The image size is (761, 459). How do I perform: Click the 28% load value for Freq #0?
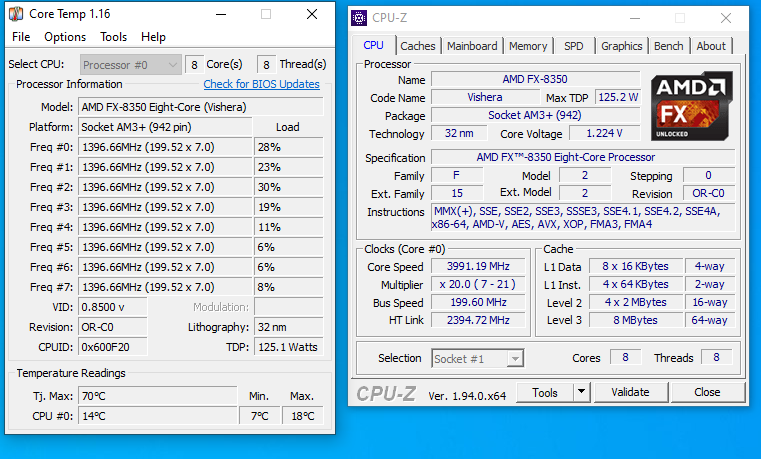click(x=288, y=147)
